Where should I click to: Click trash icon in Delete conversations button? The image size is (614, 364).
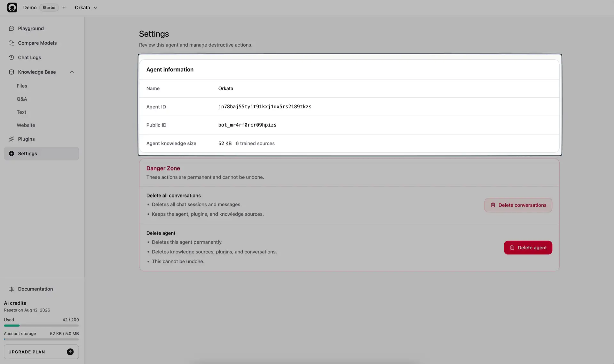point(493,205)
